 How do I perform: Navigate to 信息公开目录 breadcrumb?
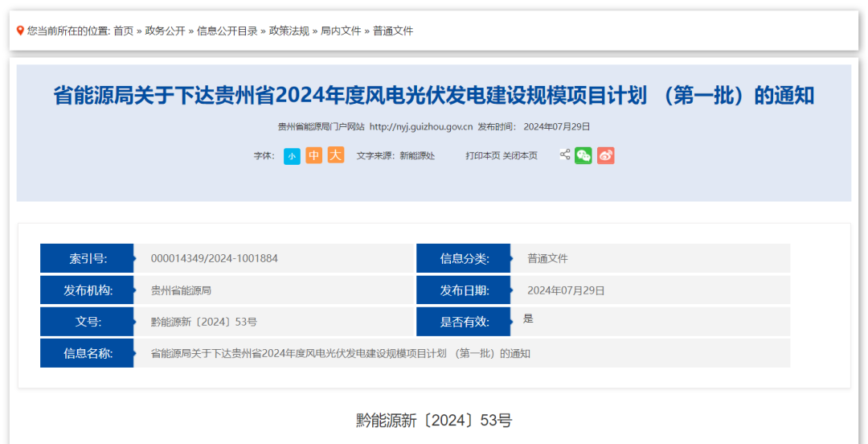(x=227, y=31)
